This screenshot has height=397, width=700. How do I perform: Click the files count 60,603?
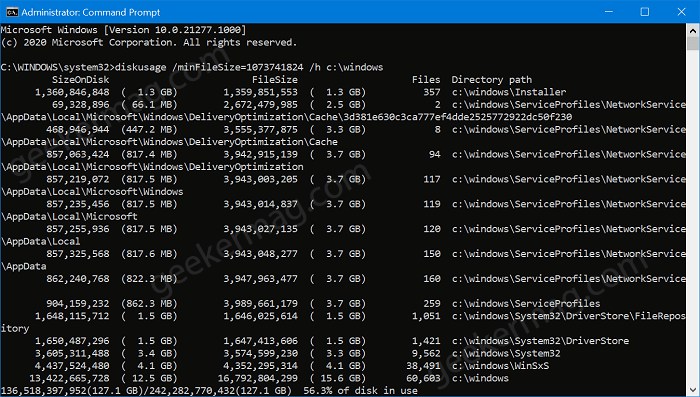pos(423,379)
